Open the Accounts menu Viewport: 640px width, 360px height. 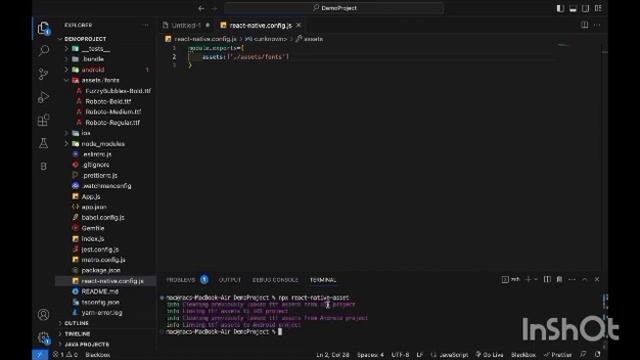pos(43,315)
